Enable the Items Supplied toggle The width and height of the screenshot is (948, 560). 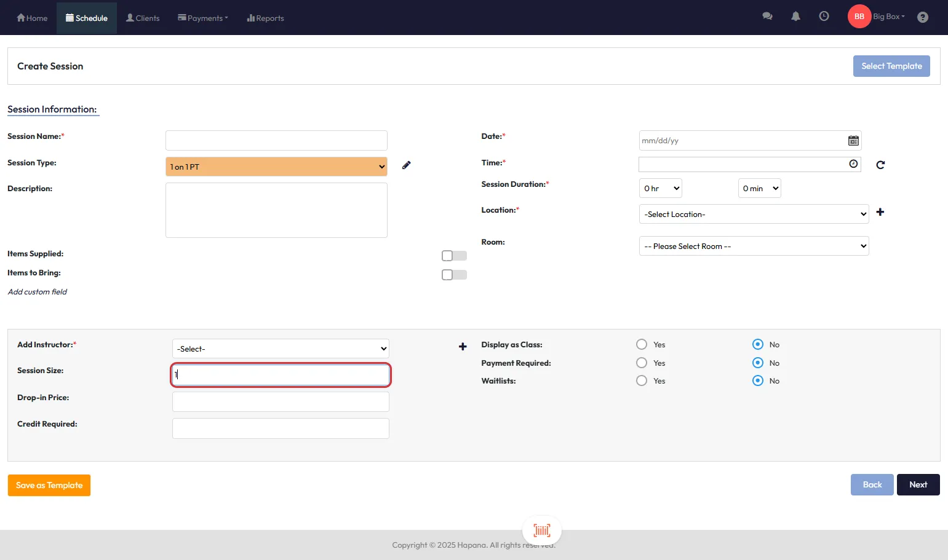pyautogui.click(x=454, y=256)
